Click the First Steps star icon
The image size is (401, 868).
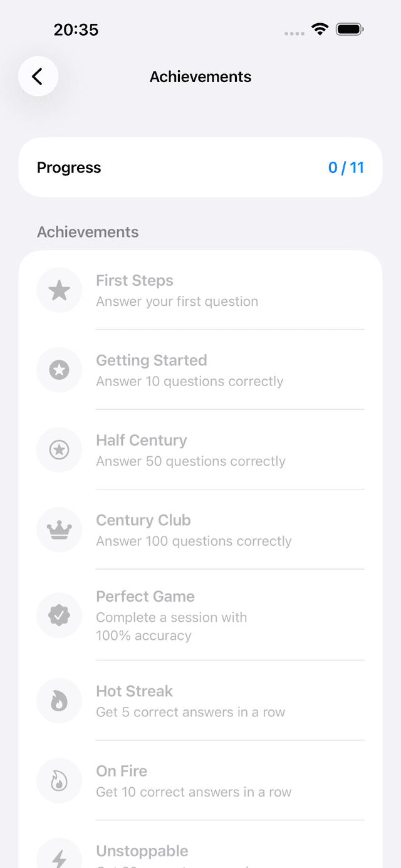pyautogui.click(x=60, y=290)
